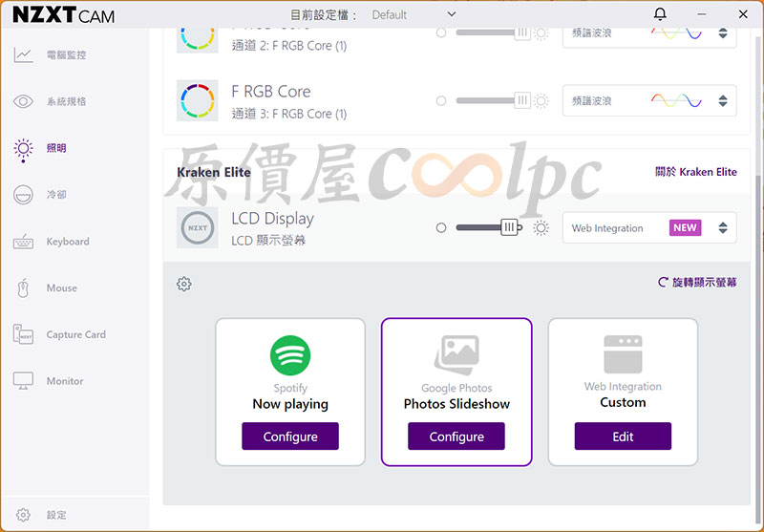This screenshot has width=764, height=532.
Task: Click 通道 3: F RGB Core (1) text
Action: (x=289, y=114)
